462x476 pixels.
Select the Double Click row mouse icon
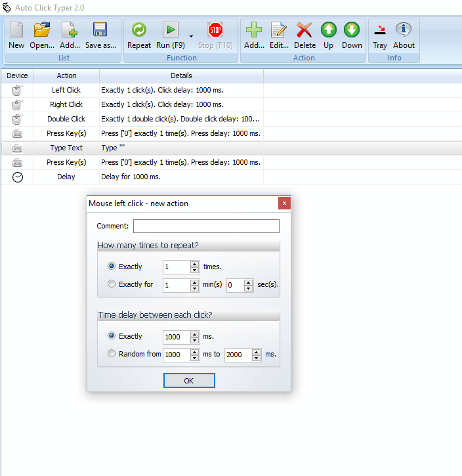[x=17, y=119]
